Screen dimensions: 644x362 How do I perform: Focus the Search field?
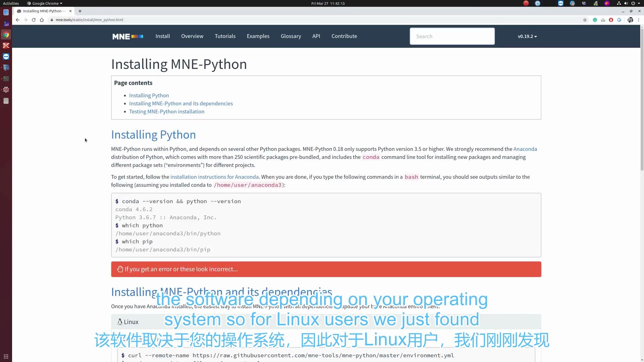click(x=452, y=36)
